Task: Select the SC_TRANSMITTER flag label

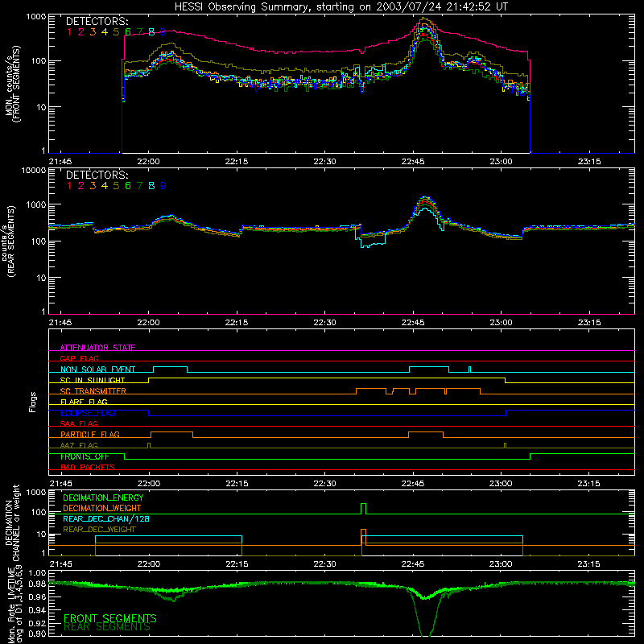Action: click(93, 391)
